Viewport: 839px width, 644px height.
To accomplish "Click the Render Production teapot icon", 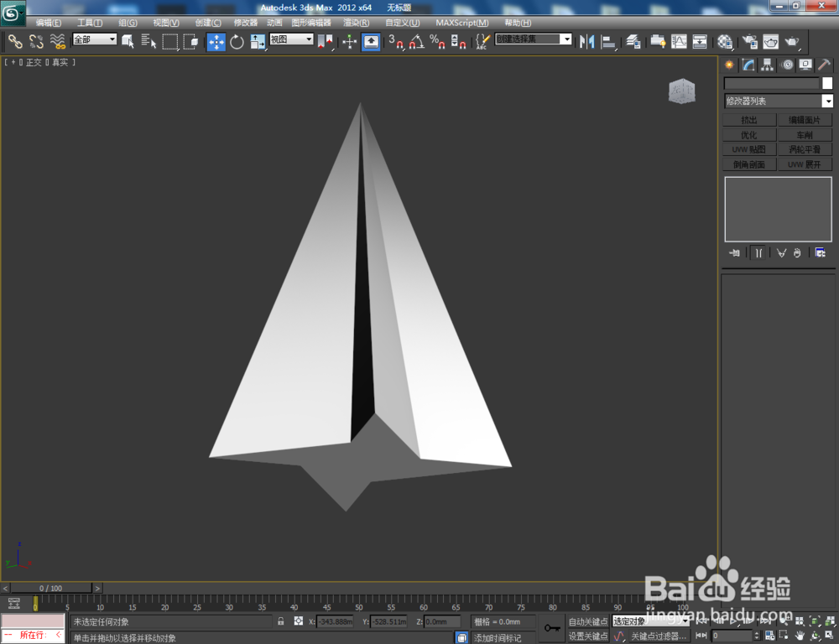I will (x=792, y=42).
